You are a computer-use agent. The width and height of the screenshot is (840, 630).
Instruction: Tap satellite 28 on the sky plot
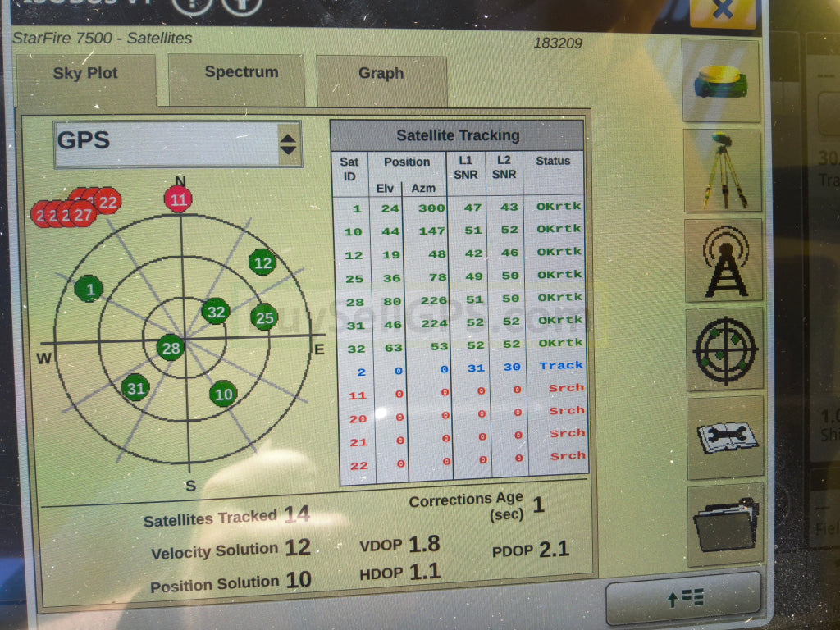(x=171, y=347)
